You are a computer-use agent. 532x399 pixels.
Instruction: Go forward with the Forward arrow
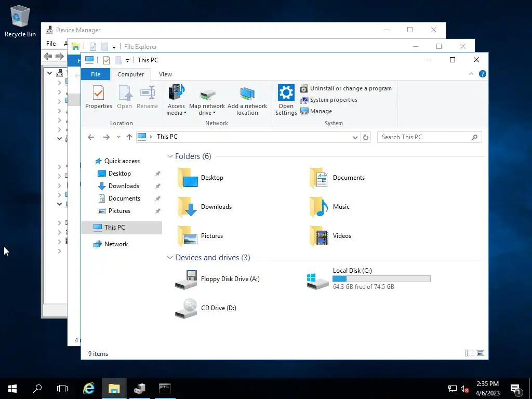pos(106,137)
